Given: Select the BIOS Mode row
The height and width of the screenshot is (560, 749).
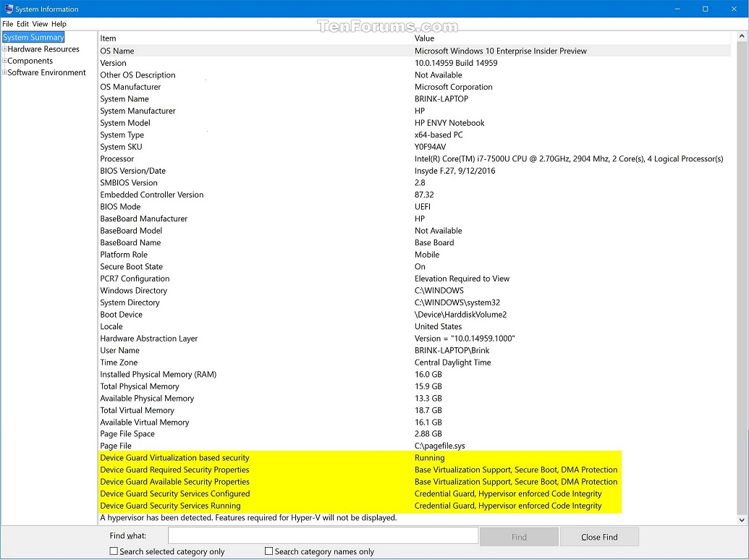Looking at the screenshot, I should [x=415, y=207].
